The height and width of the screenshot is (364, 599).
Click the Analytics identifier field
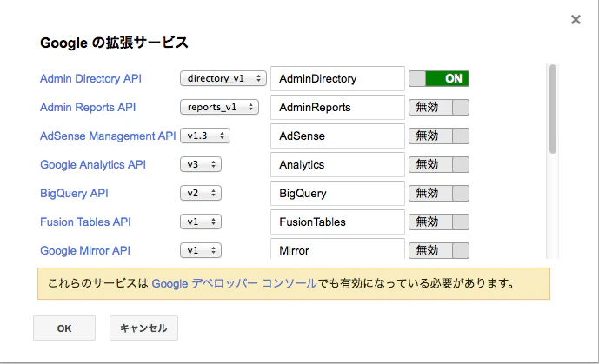pos(337,164)
